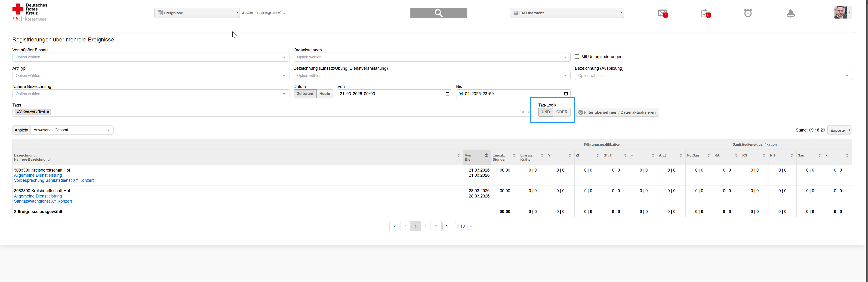Open the calendar tasks icon with badge

[x=705, y=13]
